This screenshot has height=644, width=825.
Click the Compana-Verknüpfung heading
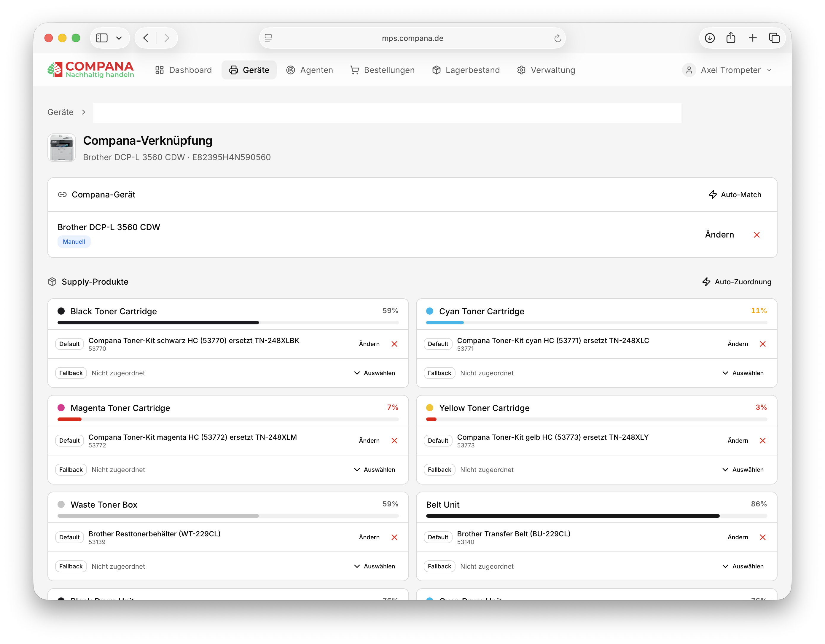[x=148, y=141]
